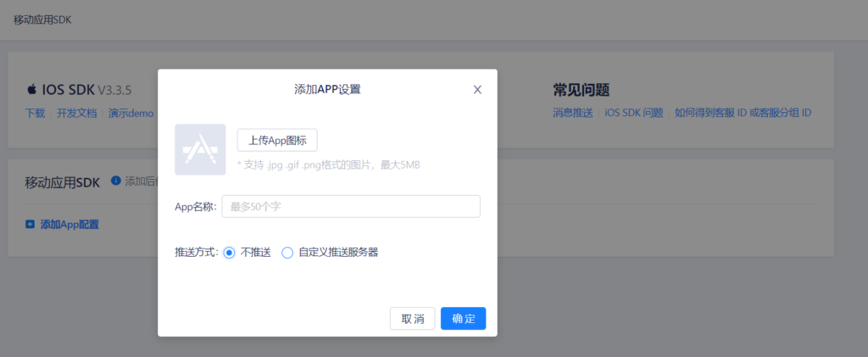The height and width of the screenshot is (357, 868).
Task: Select the 自定义推送服务器 radio option
Action: tap(287, 253)
